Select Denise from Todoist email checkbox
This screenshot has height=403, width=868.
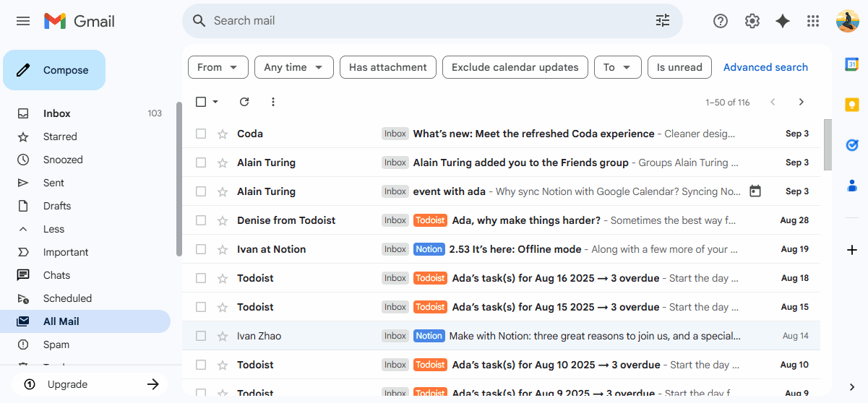tap(201, 220)
